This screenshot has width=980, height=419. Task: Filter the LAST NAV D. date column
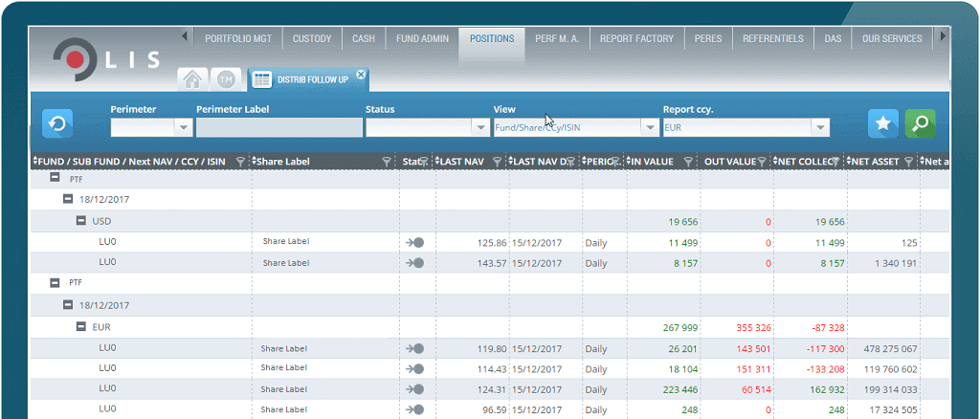tap(570, 162)
